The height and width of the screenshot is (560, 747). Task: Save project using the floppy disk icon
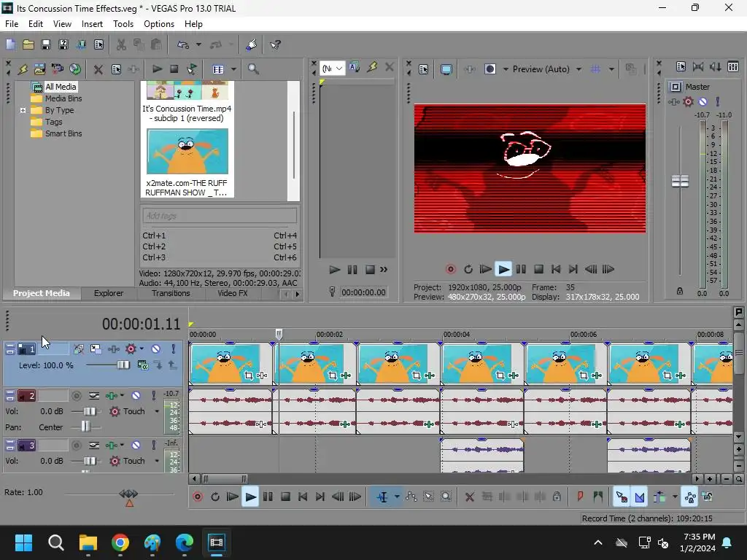pyautogui.click(x=46, y=44)
